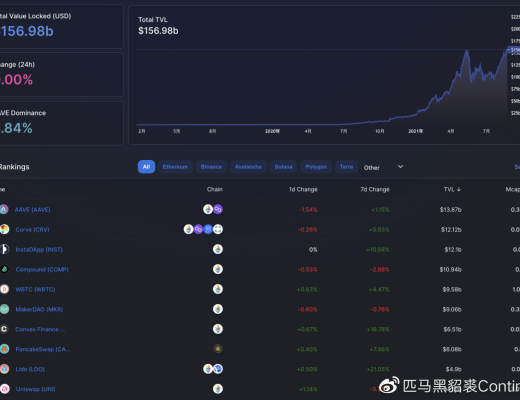Open the WBTC (WBTC) link

coord(35,289)
